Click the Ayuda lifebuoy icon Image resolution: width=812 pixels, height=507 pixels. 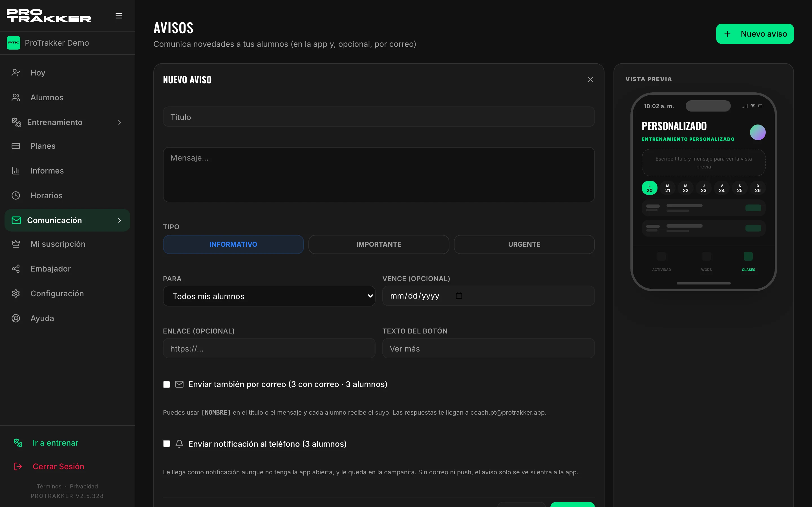click(16, 318)
